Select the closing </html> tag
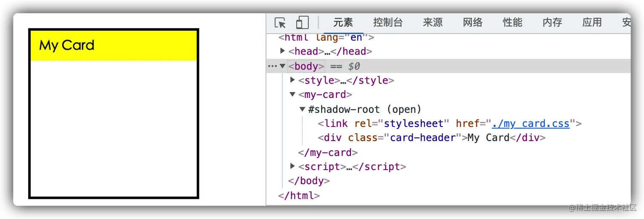644x219 pixels. click(x=299, y=196)
